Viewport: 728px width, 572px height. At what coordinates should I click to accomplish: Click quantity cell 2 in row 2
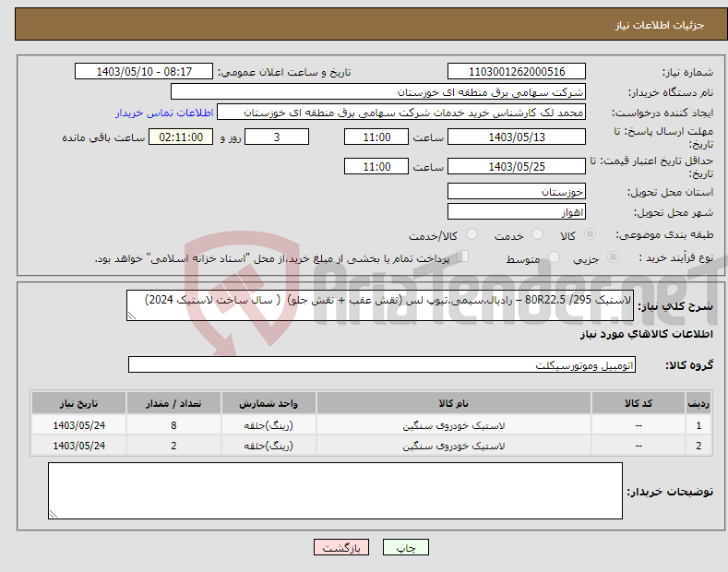(x=173, y=446)
